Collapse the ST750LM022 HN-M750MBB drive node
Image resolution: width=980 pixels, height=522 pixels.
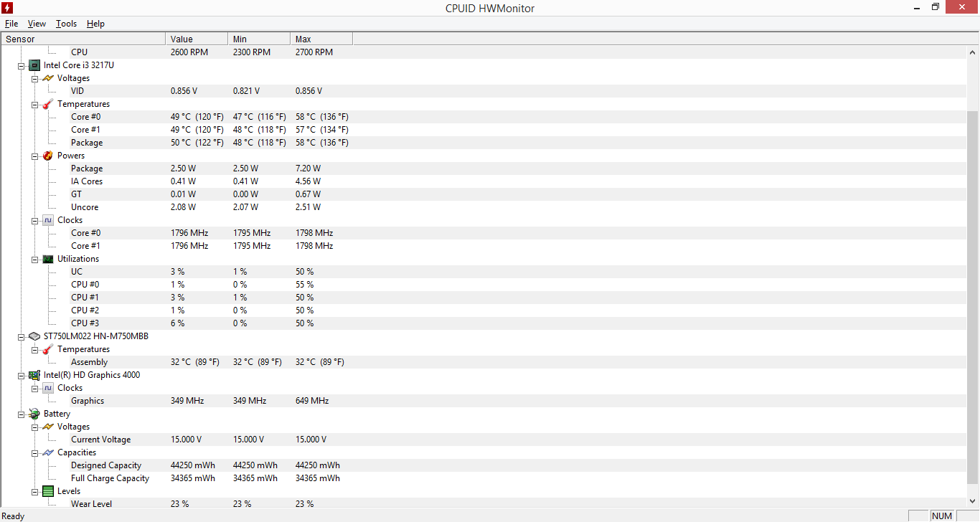point(21,336)
